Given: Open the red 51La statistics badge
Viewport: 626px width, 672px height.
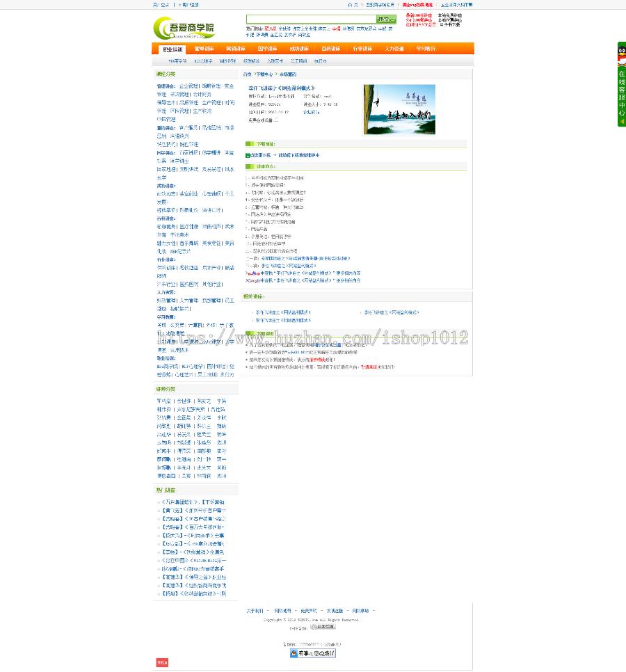Looking at the screenshot, I should point(162,662).
